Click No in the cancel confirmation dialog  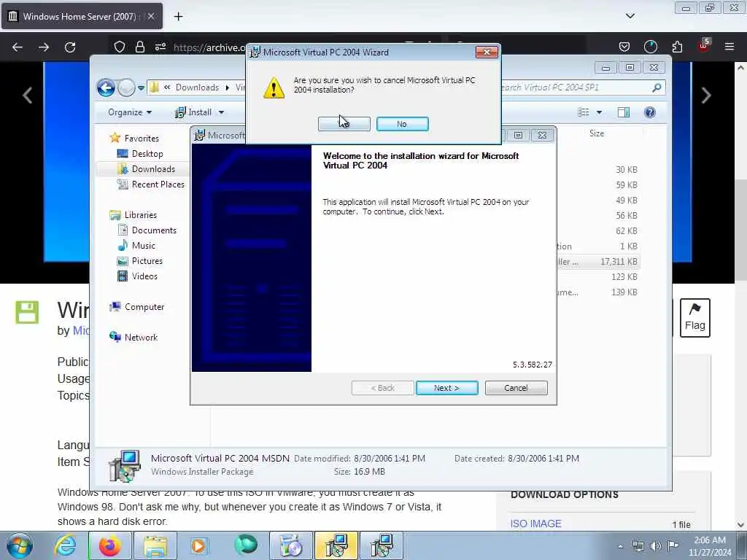[402, 124]
